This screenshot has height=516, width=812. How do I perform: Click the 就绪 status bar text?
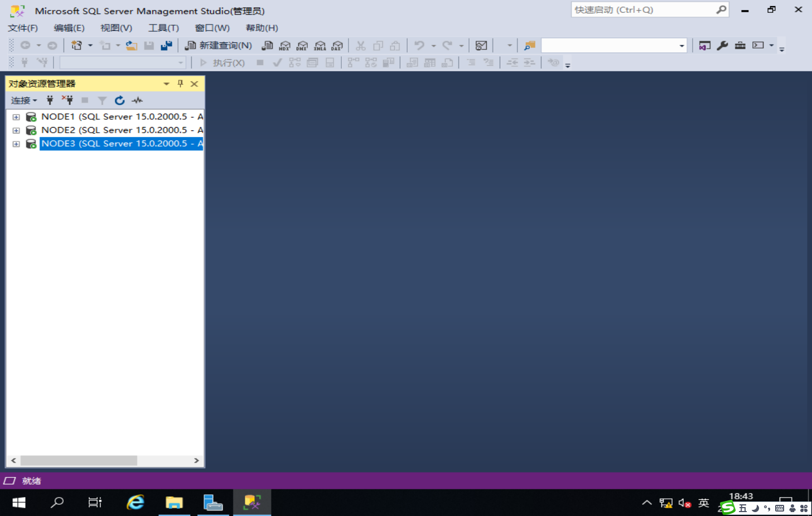point(31,481)
